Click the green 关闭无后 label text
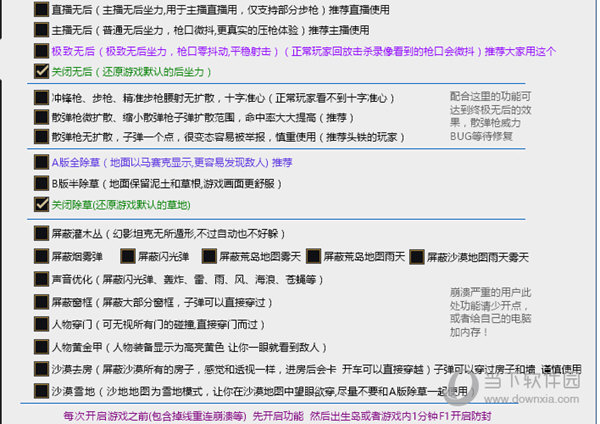This screenshot has height=424, width=600. click(x=132, y=72)
